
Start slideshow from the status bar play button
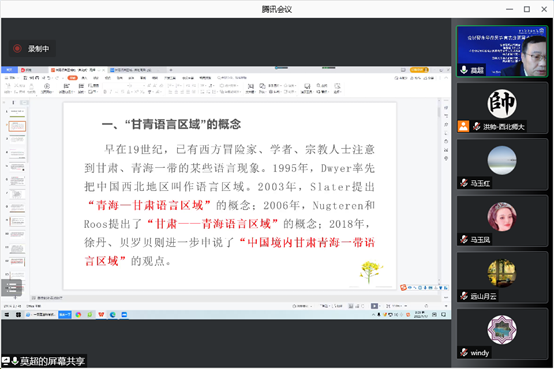click(x=374, y=306)
